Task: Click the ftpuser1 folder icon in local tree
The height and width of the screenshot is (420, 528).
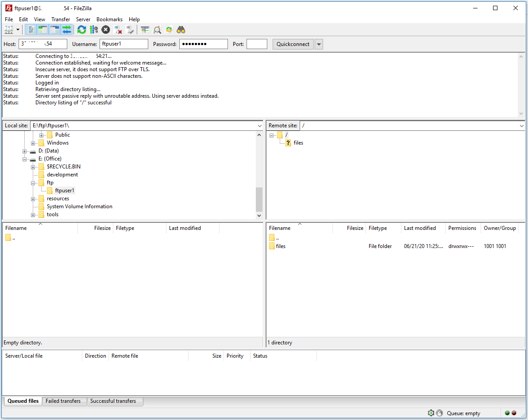Action: pos(50,191)
